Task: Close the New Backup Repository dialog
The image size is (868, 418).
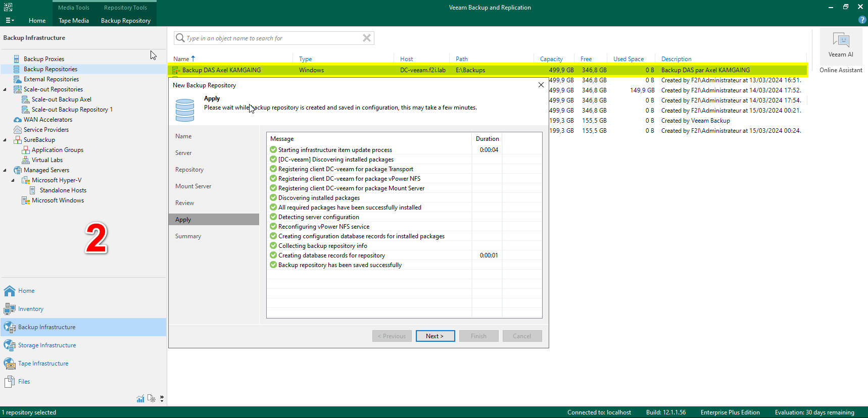Action: point(541,85)
